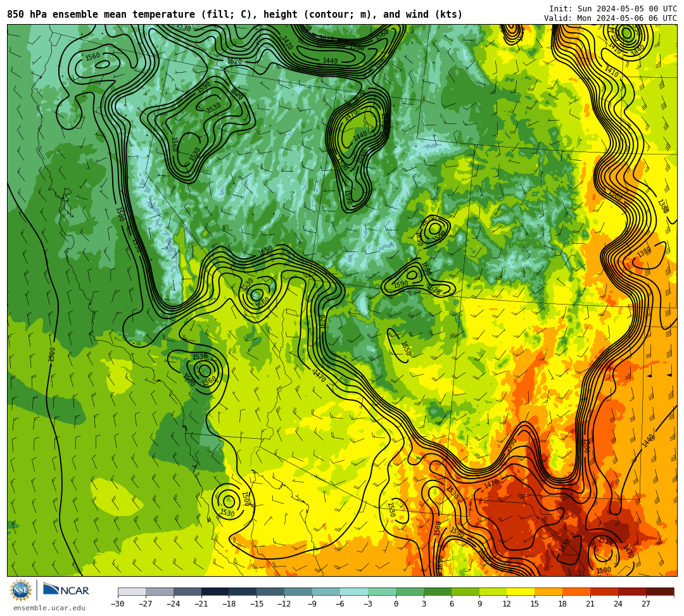Click the 24 colorbar tick label
This screenshot has height=616, width=684.
tap(619, 604)
